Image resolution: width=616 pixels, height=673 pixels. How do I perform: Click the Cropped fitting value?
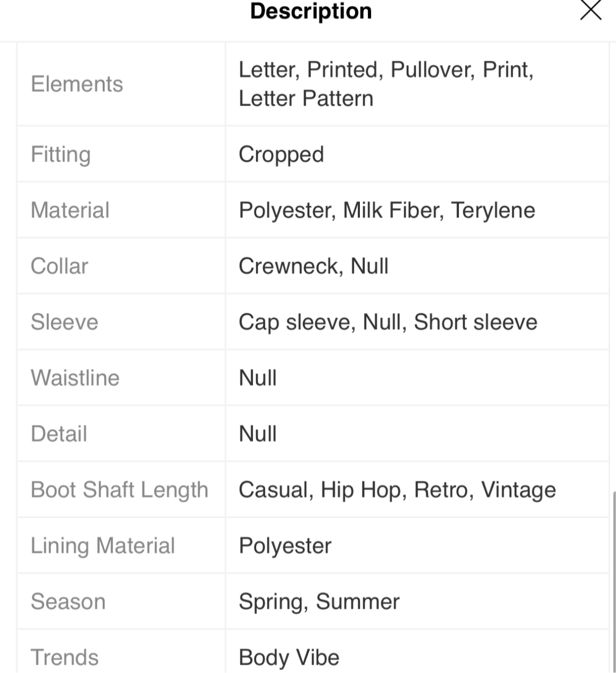coord(281,154)
